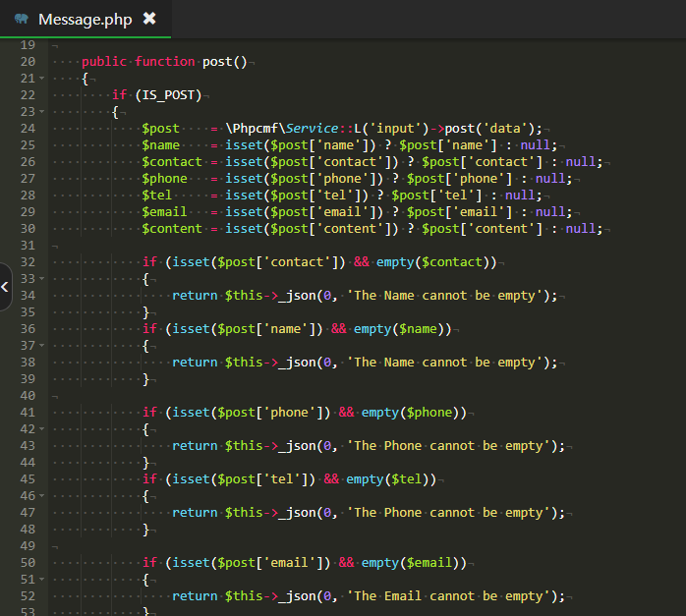Click the 'if' keyword on line 22
This screenshot has height=616, width=686.
120,95
